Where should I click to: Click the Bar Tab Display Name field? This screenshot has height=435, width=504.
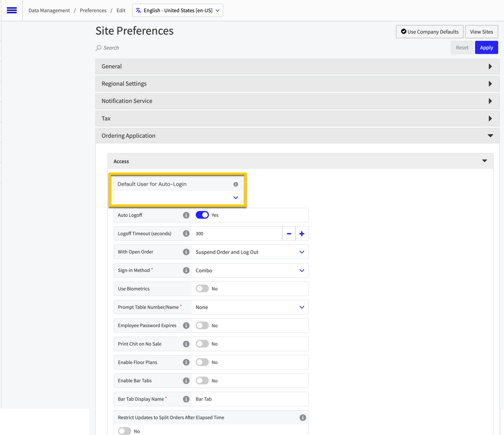point(249,399)
